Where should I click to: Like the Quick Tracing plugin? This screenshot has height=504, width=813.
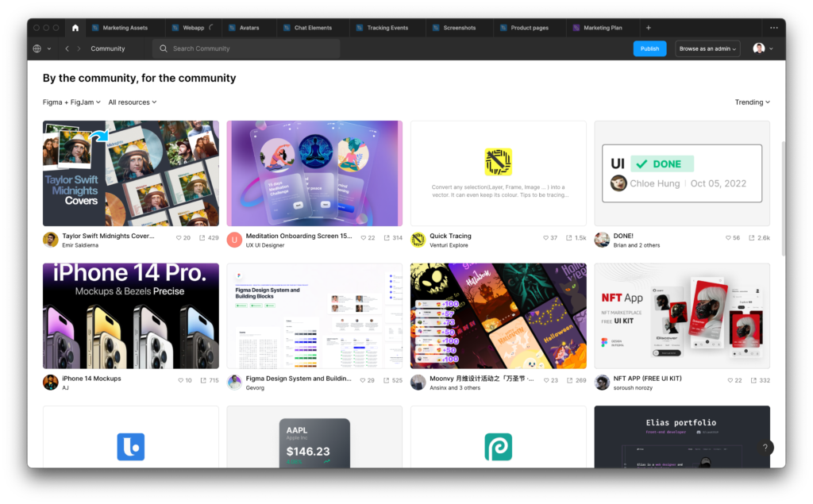pos(545,238)
